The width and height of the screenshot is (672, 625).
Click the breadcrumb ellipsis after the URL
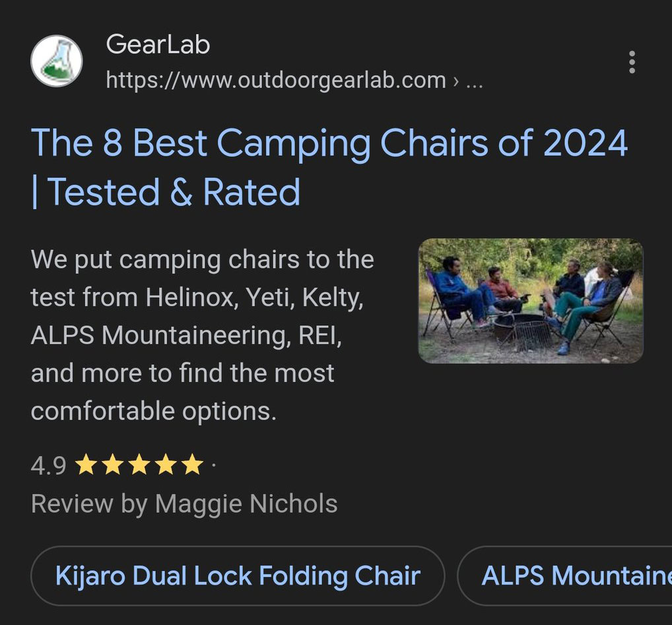point(474,82)
